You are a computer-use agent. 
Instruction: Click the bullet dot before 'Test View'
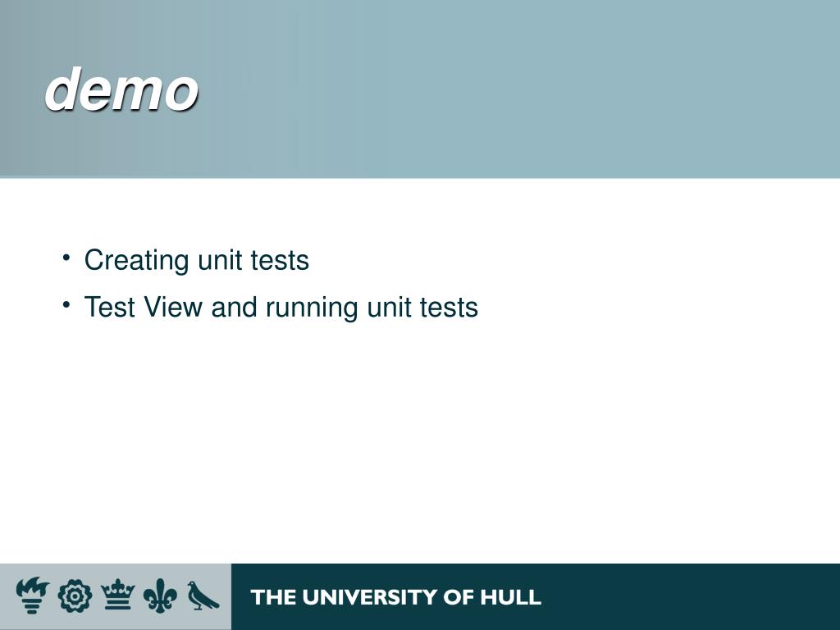pos(66,305)
